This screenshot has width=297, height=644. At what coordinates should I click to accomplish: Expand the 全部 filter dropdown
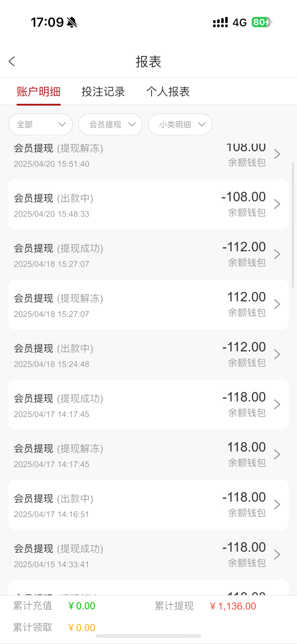pos(41,124)
